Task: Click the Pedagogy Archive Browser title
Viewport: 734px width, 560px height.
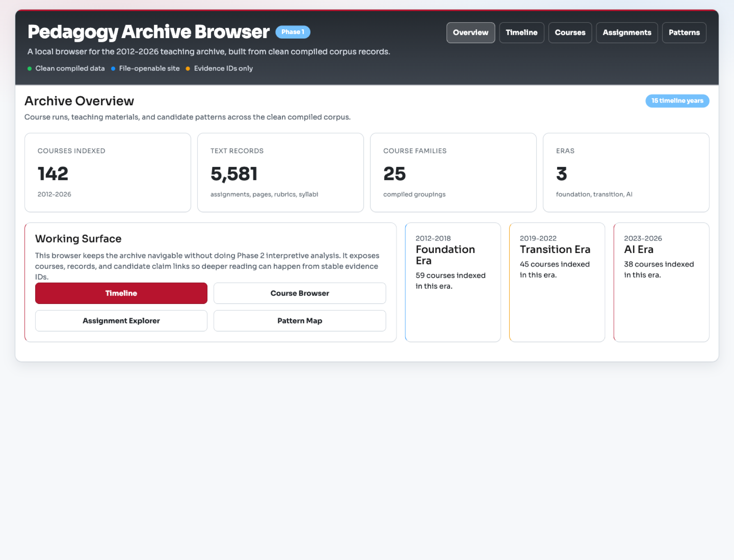Action: pos(149,32)
